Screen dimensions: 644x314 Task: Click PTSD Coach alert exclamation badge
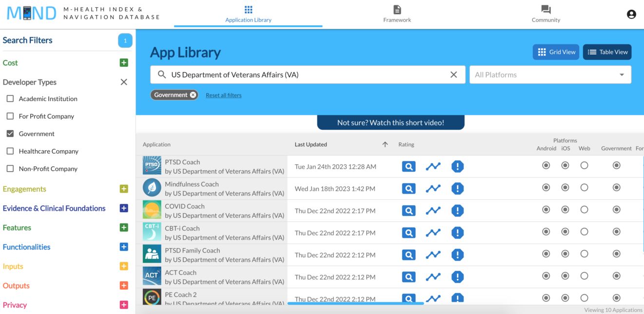pos(457,167)
